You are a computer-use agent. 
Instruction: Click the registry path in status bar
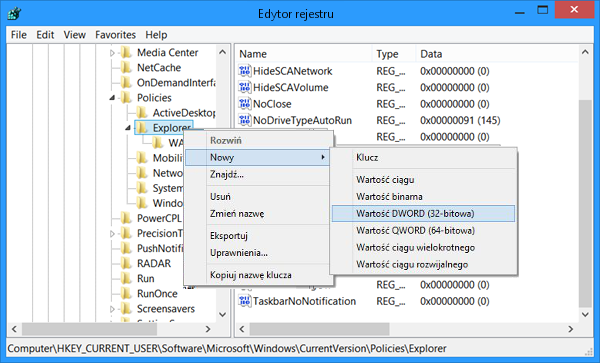[x=227, y=348]
